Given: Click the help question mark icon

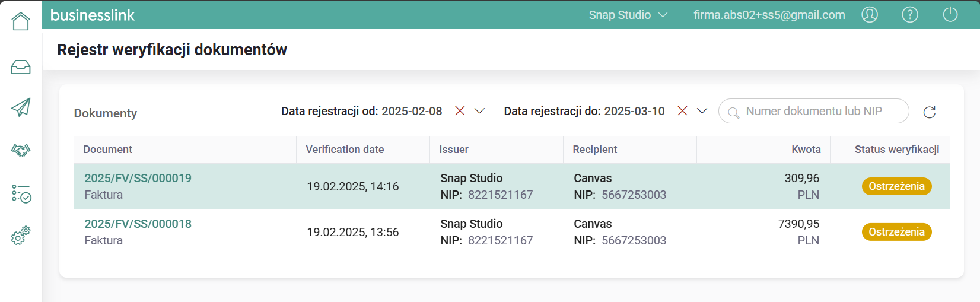Looking at the screenshot, I should coord(910,15).
